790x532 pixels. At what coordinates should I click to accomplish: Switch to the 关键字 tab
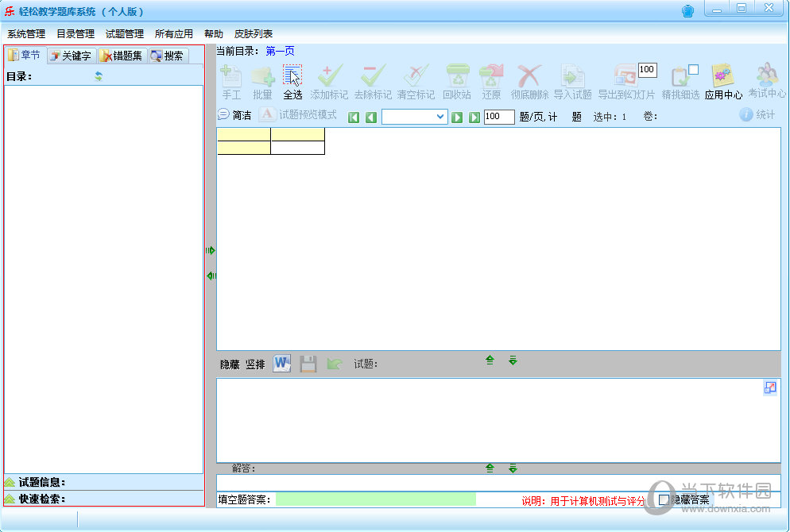point(71,56)
